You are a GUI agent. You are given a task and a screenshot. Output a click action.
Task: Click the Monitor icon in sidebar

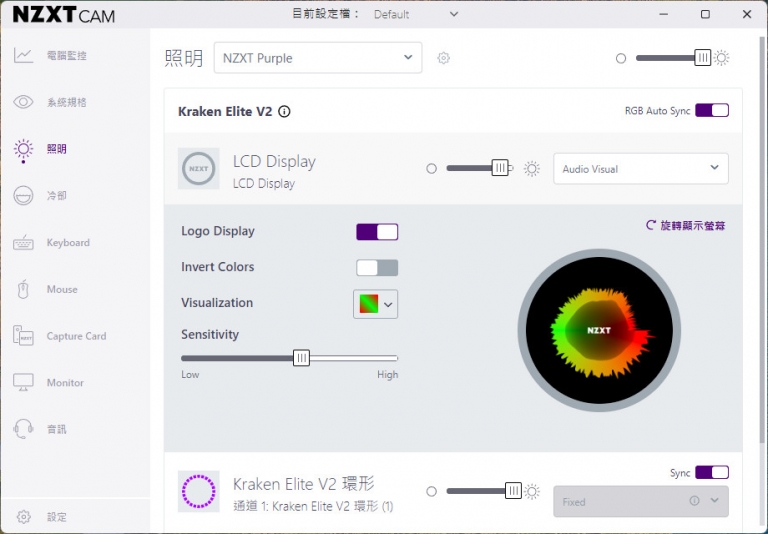point(23,383)
